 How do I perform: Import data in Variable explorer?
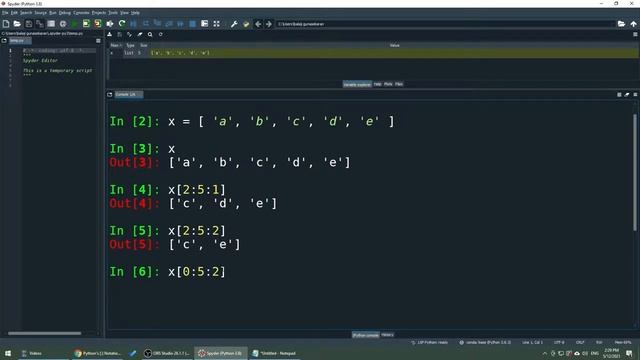pyautogui.click(x=109, y=35)
